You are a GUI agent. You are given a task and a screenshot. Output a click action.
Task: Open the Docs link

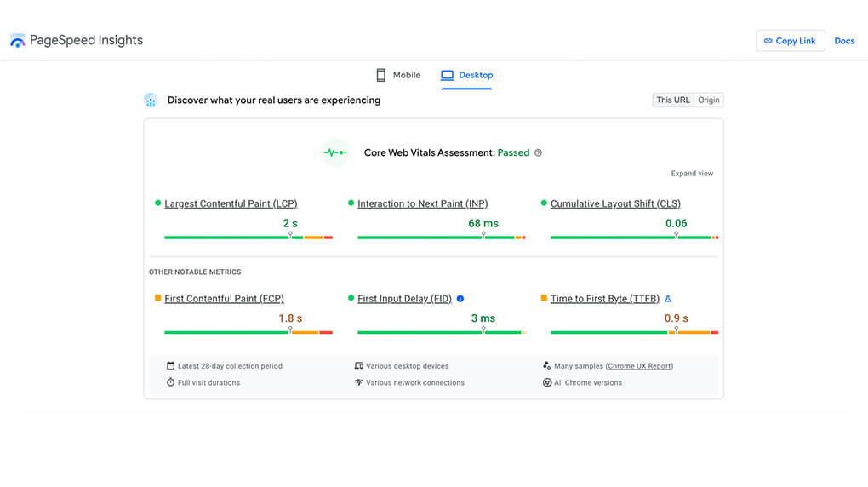tap(843, 41)
